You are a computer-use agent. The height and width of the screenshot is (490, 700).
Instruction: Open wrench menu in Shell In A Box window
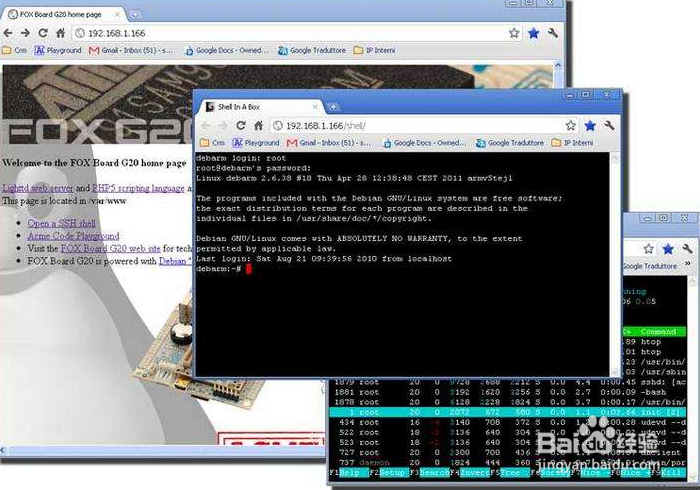tap(609, 126)
